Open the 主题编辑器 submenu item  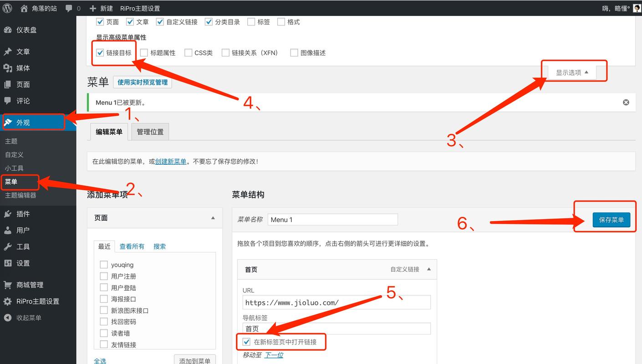pyautogui.click(x=20, y=195)
